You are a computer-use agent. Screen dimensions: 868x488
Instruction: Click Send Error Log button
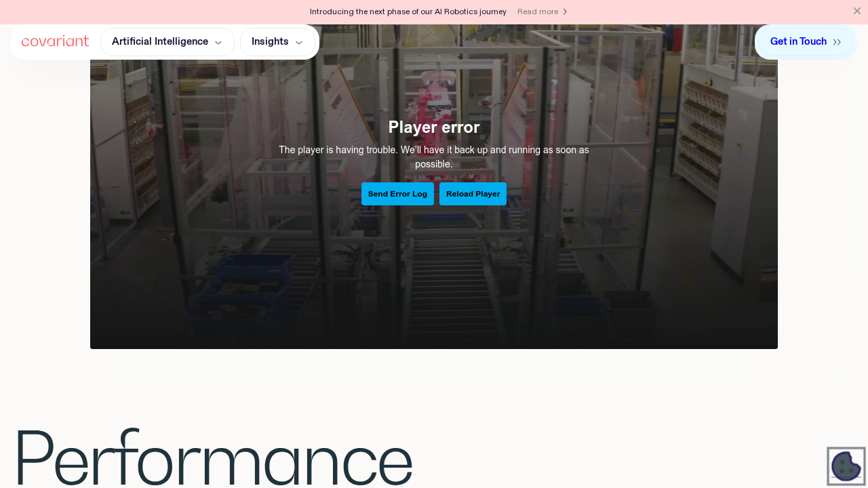pos(397,194)
